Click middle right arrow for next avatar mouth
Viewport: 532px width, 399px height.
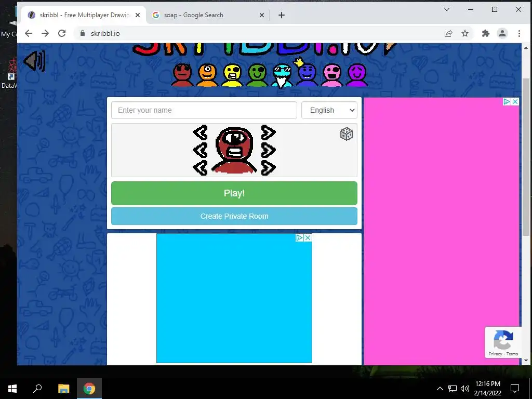coord(269,150)
